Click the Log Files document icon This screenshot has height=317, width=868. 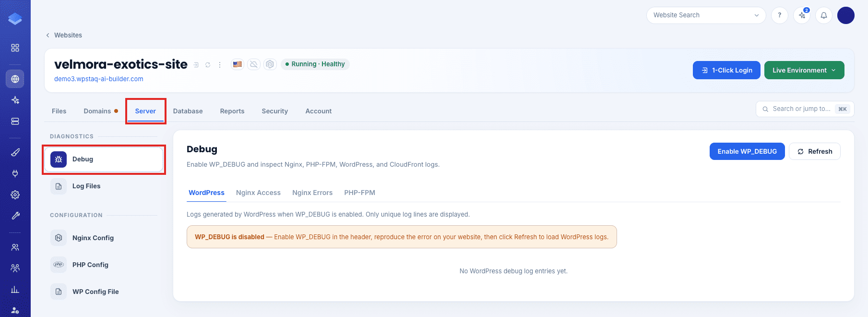click(59, 186)
